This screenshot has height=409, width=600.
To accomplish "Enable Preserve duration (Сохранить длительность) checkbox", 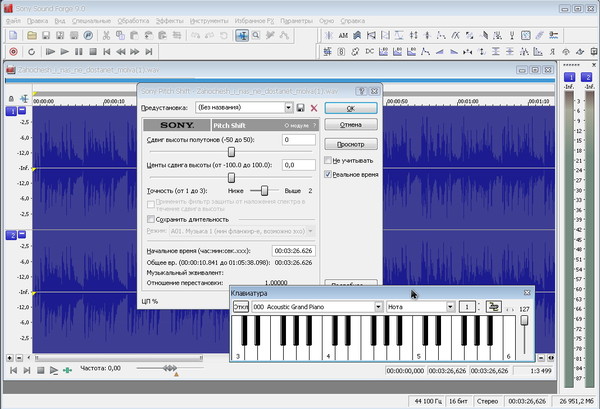I will (x=151, y=219).
